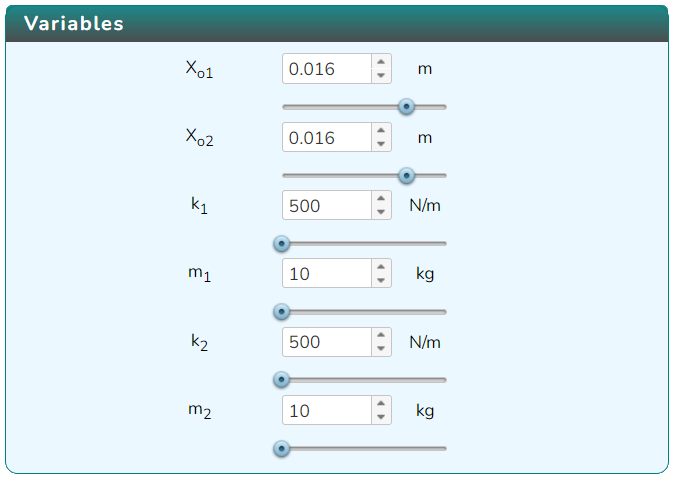Increment k1 spring constant stepper up
Screen dimensions: 676x481
pyautogui.click(x=381, y=199)
